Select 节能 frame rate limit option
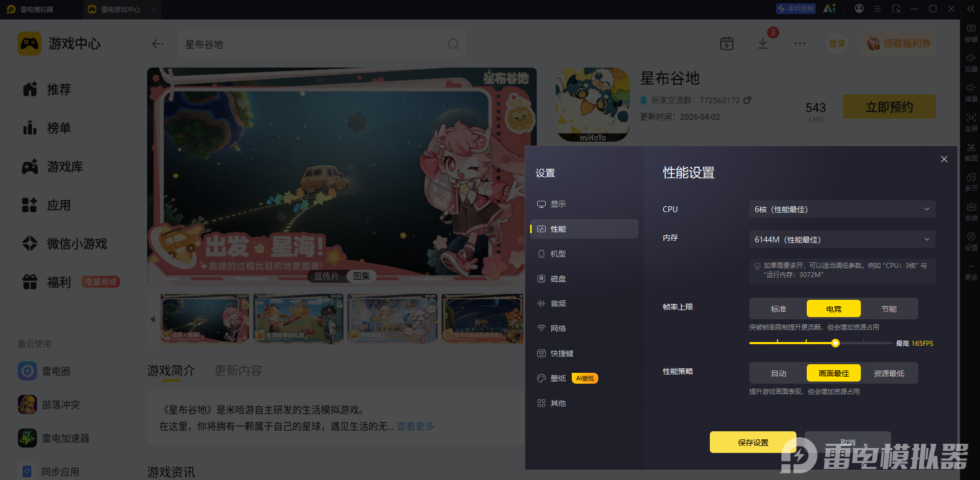Image resolution: width=980 pixels, height=480 pixels. [x=889, y=308]
